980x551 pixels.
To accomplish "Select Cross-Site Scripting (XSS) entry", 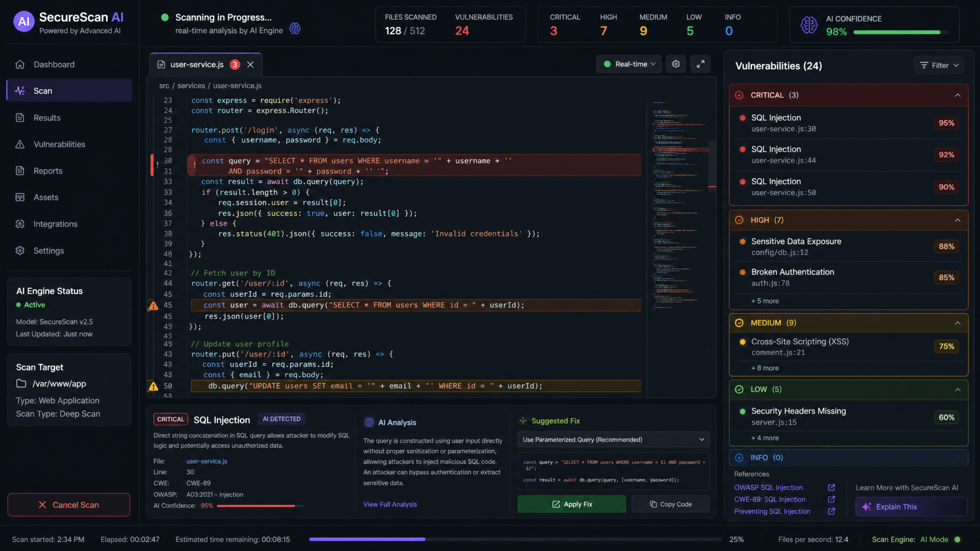I will click(x=848, y=346).
